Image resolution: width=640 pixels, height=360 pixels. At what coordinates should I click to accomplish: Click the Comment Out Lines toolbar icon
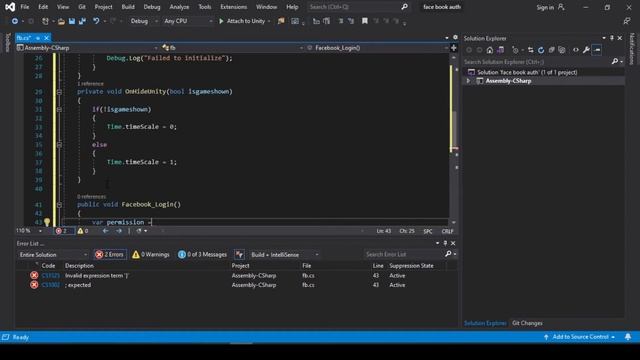pyautogui.click(x=341, y=21)
